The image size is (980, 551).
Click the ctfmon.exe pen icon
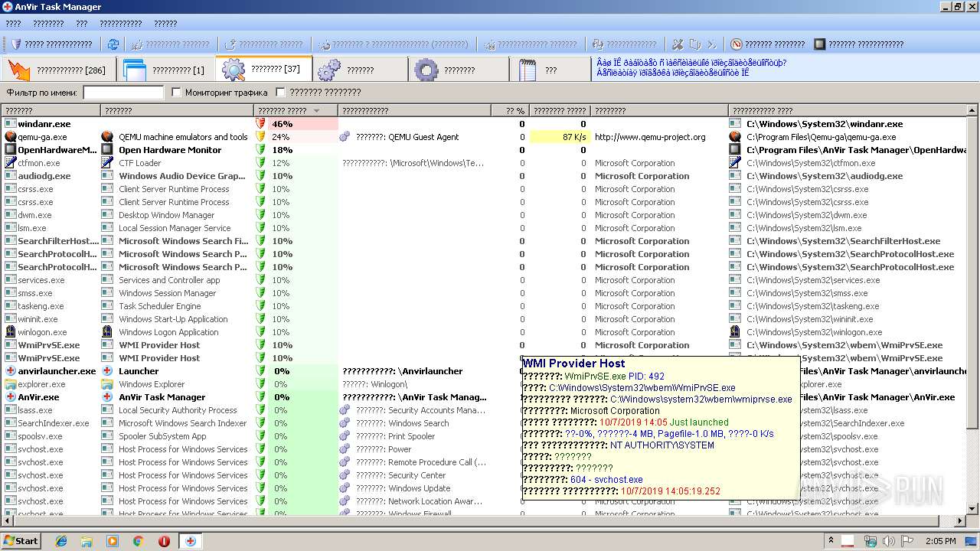(x=11, y=162)
